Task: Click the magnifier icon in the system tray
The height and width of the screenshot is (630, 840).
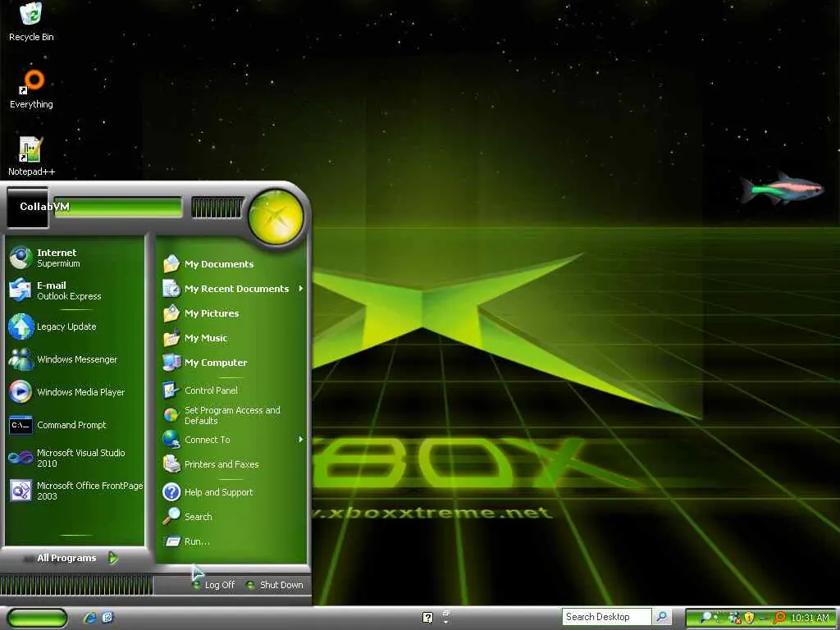Action: [706, 618]
